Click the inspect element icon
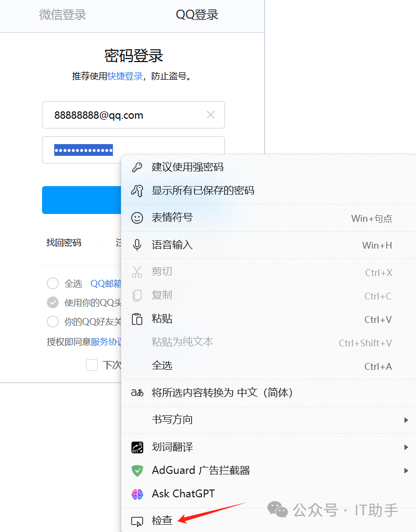Viewport: 416px width, 532px height. pyautogui.click(x=137, y=521)
